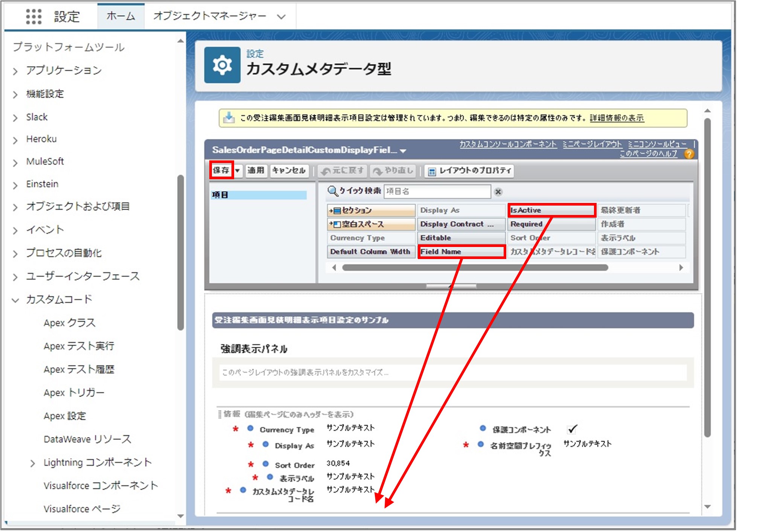Open Apex トリガー in sidebar

pos(74,393)
